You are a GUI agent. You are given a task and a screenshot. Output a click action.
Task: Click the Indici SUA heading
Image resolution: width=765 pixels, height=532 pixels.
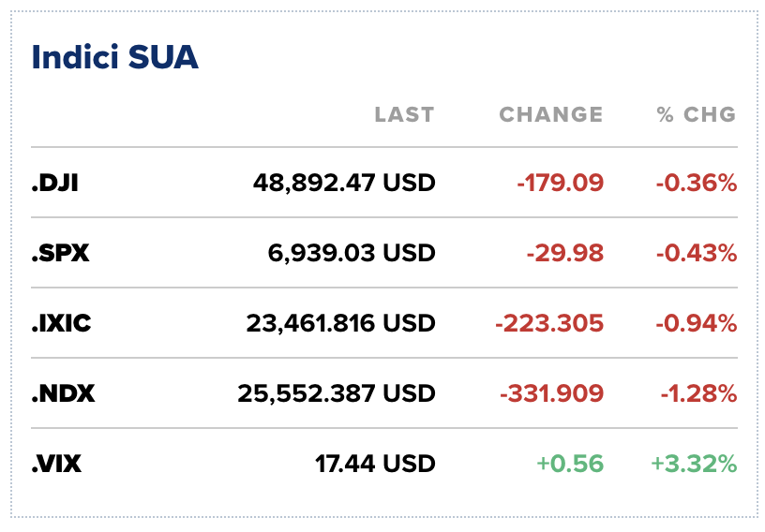coord(115,57)
